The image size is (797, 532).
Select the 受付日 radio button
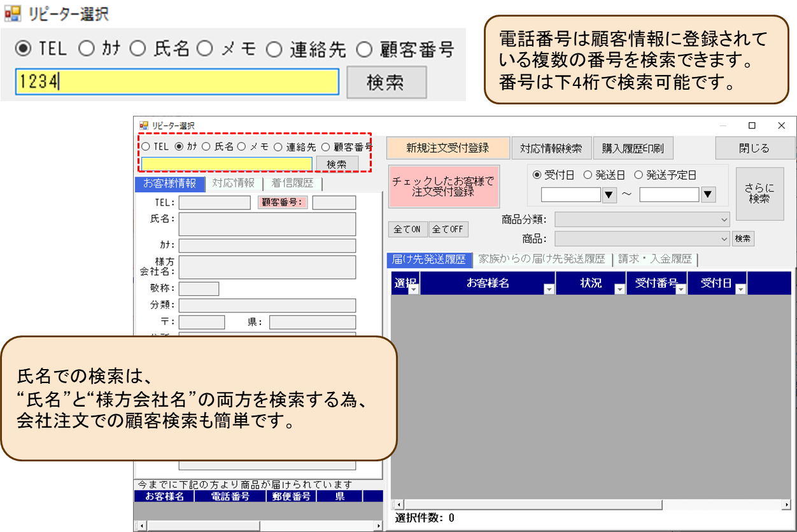click(537, 175)
